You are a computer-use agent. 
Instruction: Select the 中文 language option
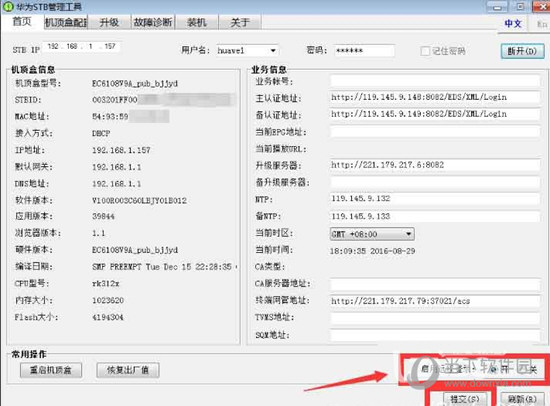(x=513, y=24)
